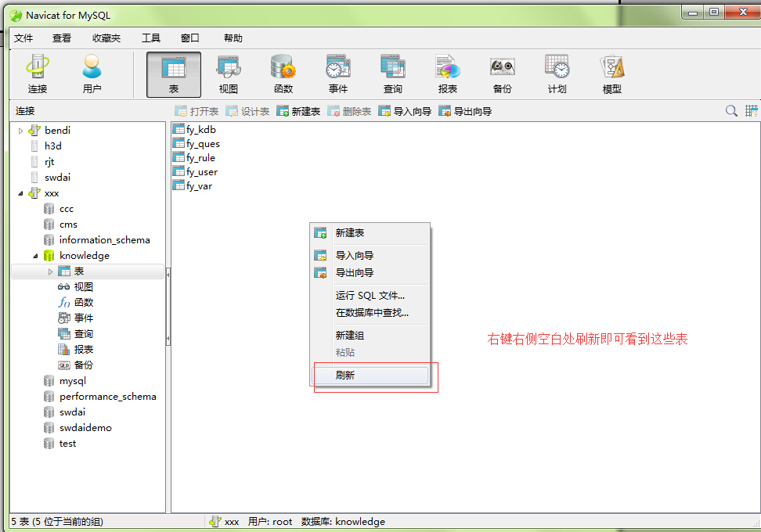Select the fy_ques table
Image resolution: width=761 pixels, height=532 pixels.
pyautogui.click(x=197, y=143)
